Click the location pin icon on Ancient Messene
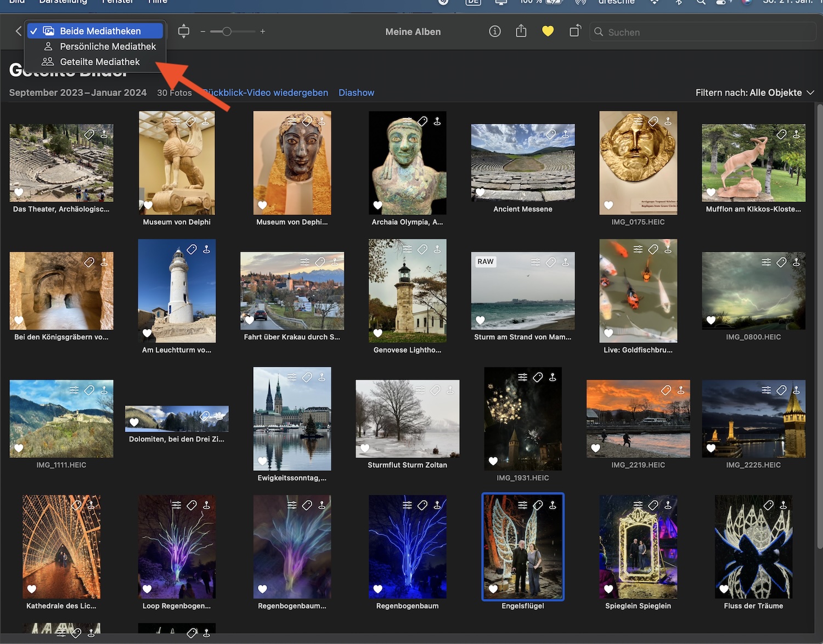 [565, 134]
